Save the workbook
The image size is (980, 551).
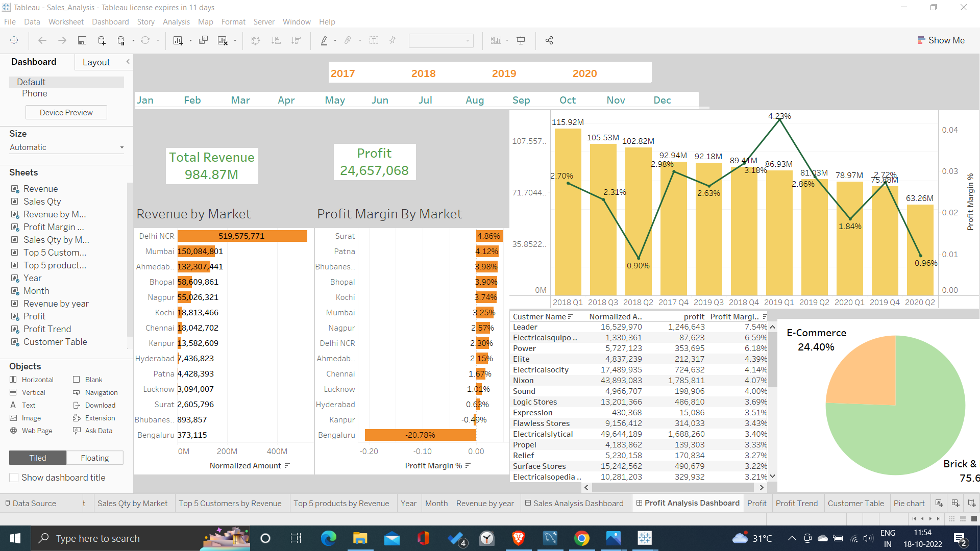coord(82,40)
